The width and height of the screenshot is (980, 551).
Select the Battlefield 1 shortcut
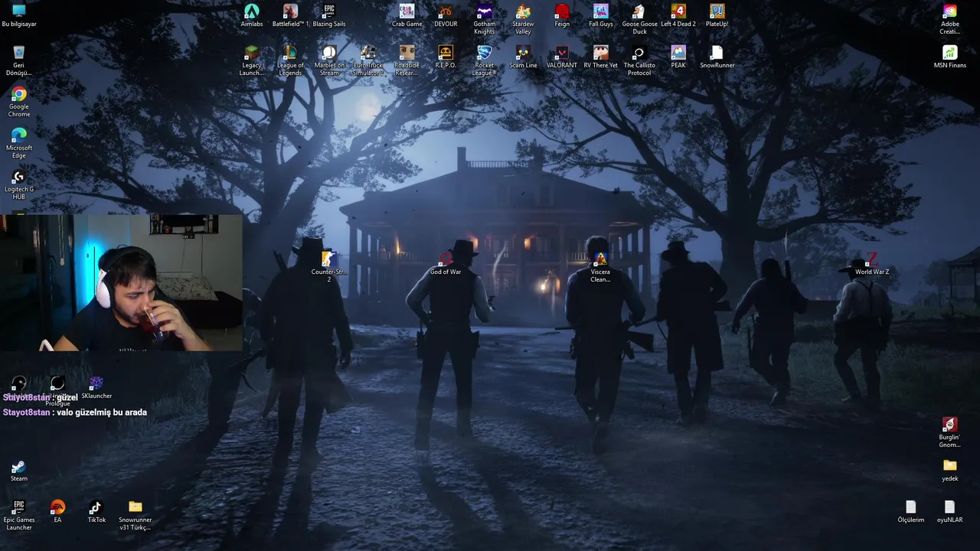[x=290, y=15]
